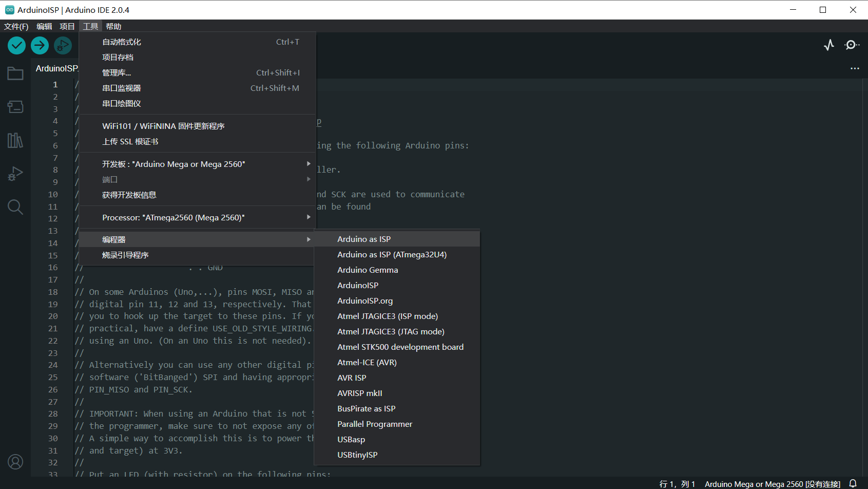This screenshot has height=489, width=868.
Task: Select the USBasp programmer
Action: pyautogui.click(x=397, y=440)
